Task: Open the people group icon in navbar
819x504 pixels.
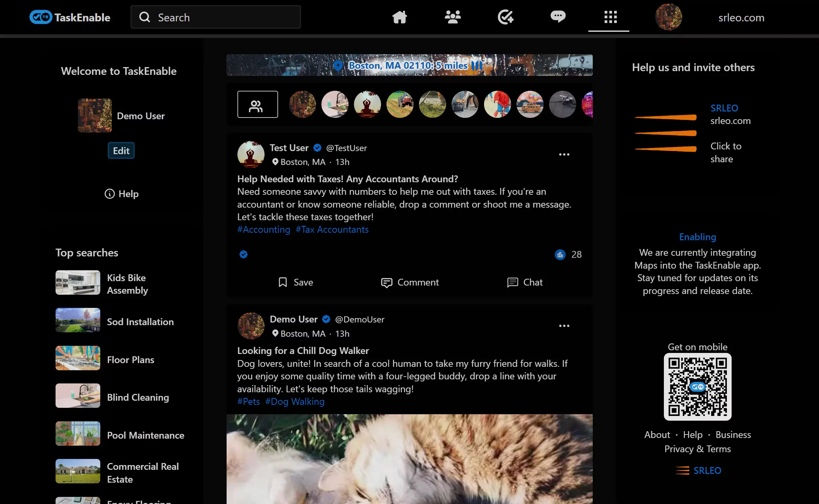Action: click(453, 17)
